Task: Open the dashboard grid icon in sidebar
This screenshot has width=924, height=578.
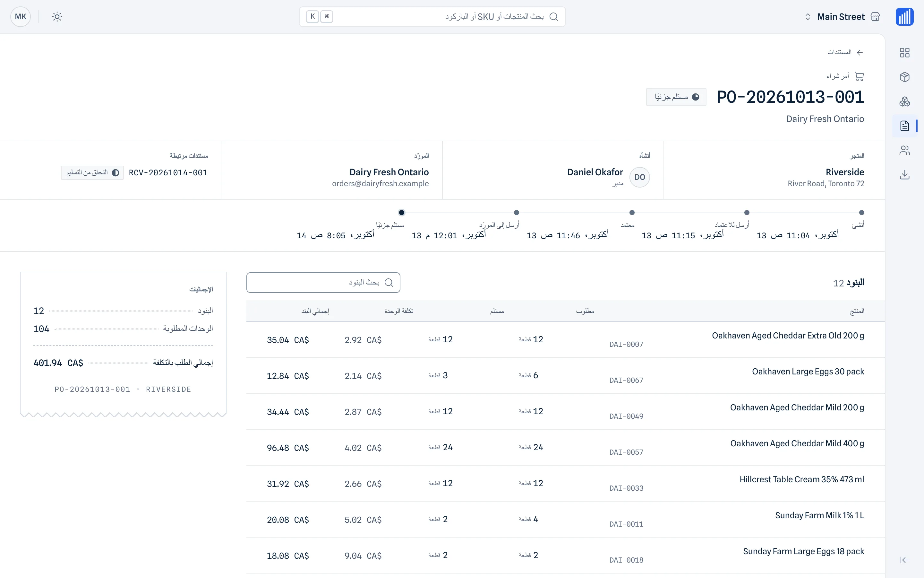Action: tap(904, 52)
